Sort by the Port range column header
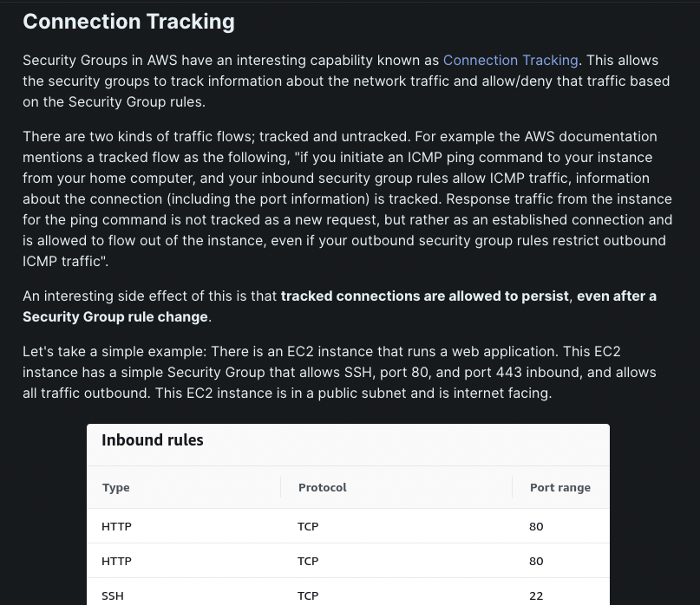700x605 pixels. [x=559, y=487]
